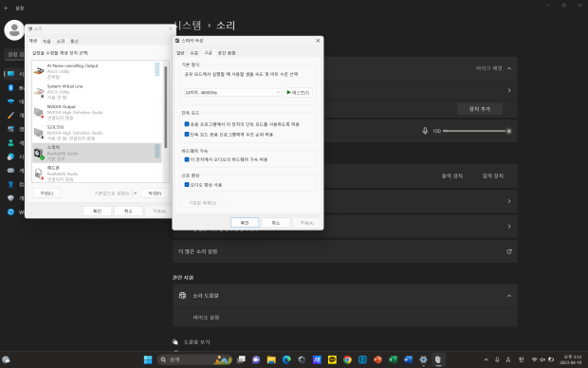
Task: Toggle 단독 모드 응용 프로그램 우선 순위 checkbox
Action: pos(187,135)
